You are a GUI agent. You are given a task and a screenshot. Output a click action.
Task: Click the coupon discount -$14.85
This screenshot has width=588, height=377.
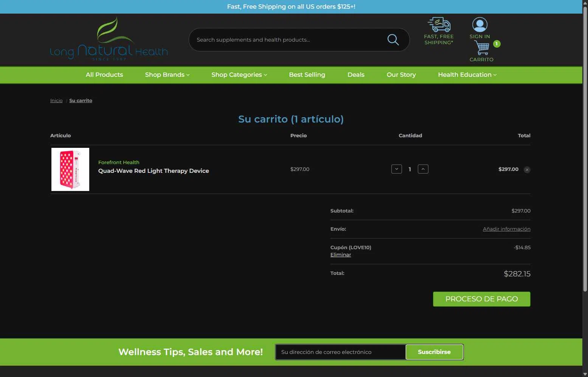[x=522, y=248]
